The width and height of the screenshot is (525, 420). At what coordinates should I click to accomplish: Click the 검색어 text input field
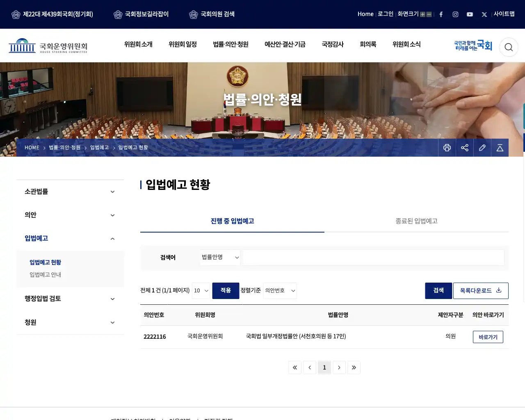373,258
